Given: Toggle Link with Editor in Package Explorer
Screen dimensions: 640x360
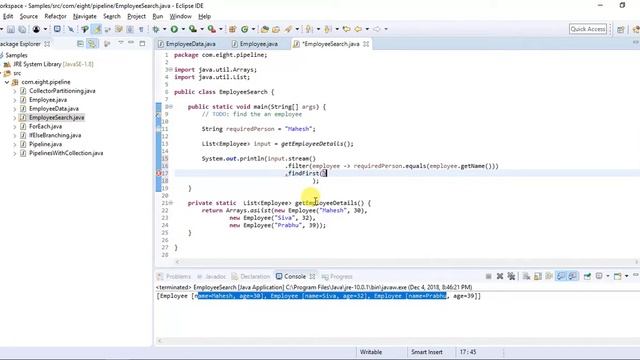Looking at the screenshot, I should pos(92,44).
